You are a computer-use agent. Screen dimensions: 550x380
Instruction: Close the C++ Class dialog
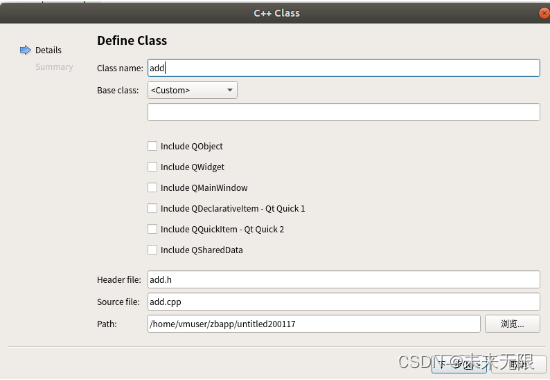(544, 13)
